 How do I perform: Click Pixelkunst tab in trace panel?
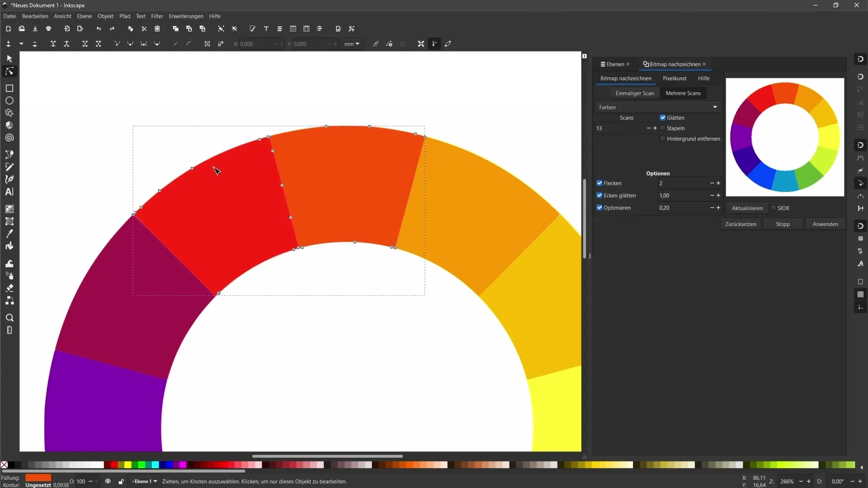[x=674, y=78]
